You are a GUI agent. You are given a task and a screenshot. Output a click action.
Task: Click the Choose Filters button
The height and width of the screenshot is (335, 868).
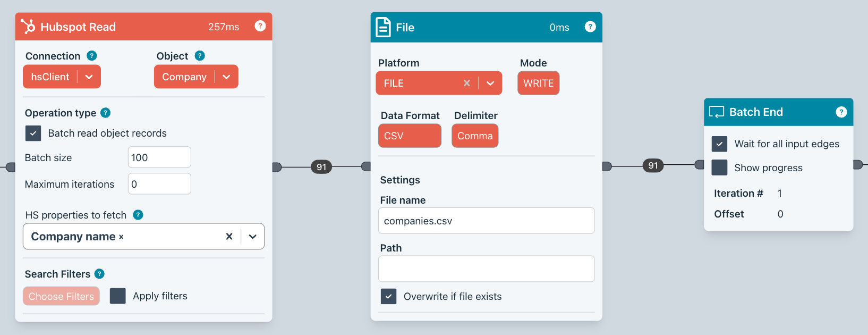point(61,296)
